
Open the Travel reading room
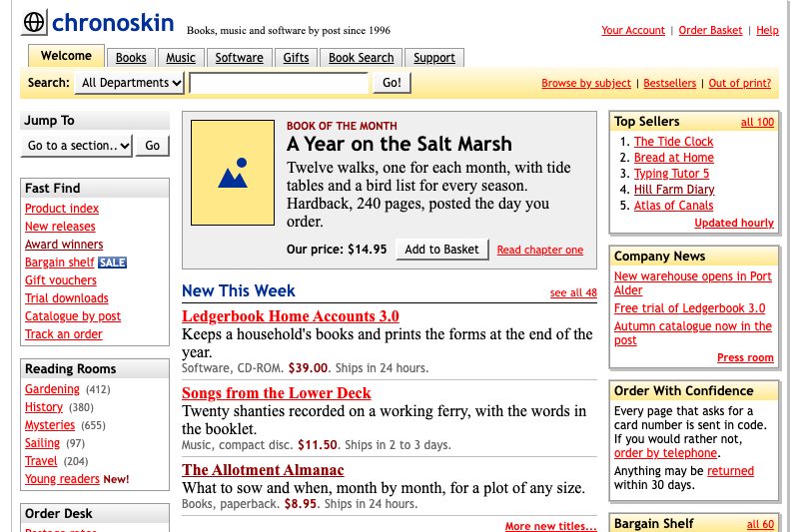[41, 461]
